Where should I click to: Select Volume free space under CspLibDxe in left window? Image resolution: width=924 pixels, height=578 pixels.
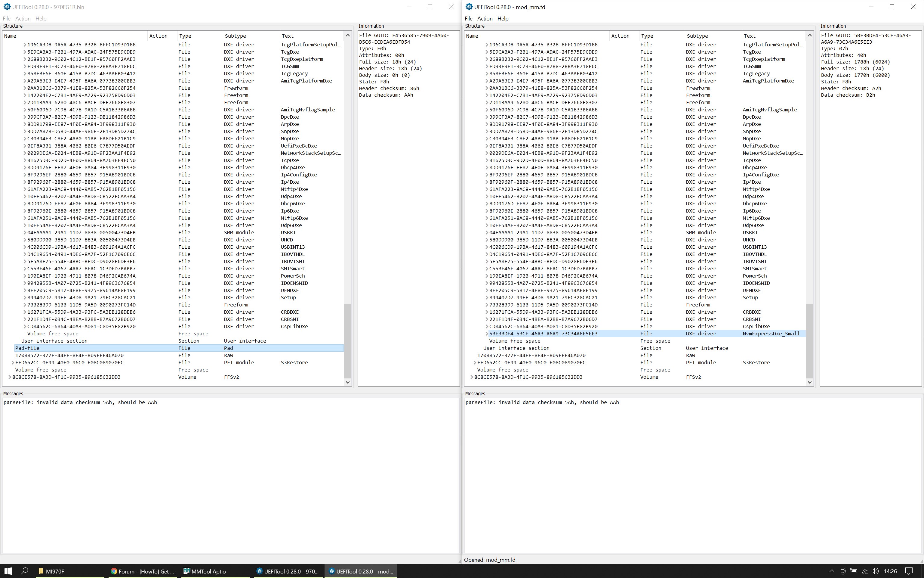tap(185, 334)
